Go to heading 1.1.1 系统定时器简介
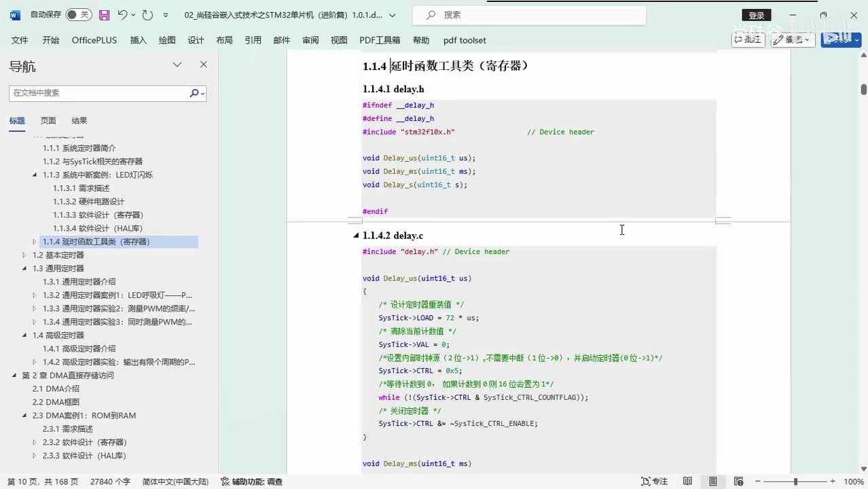 point(79,148)
